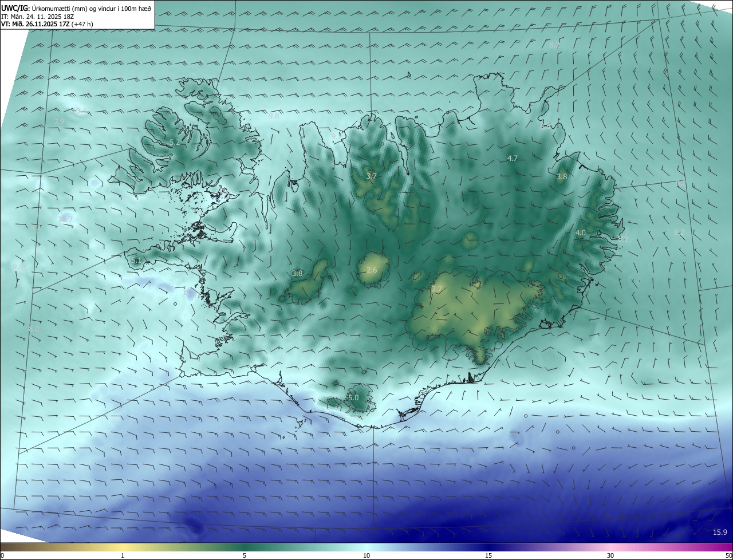The height and width of the screenshot is (560, 733).
Task: Click the initialization time line 'IT: Mán. 24. 11. 2025 18Z'
Action: (38, 16)
